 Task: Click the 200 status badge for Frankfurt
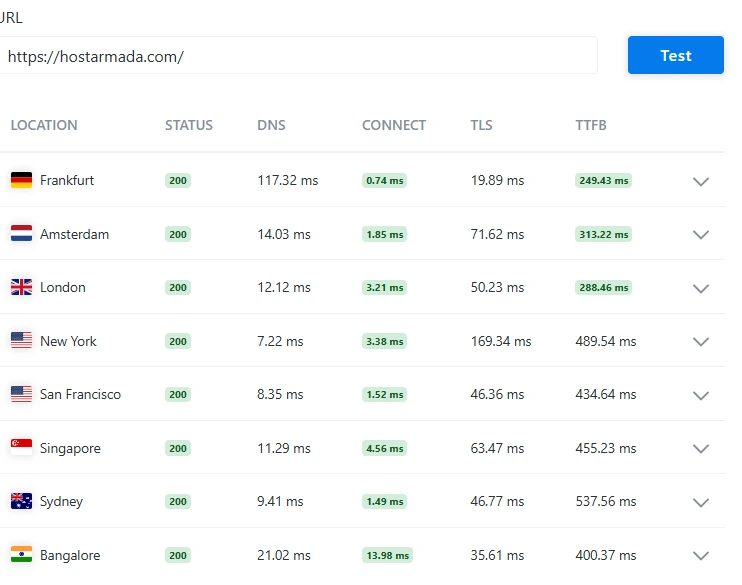tap(178, 180)
